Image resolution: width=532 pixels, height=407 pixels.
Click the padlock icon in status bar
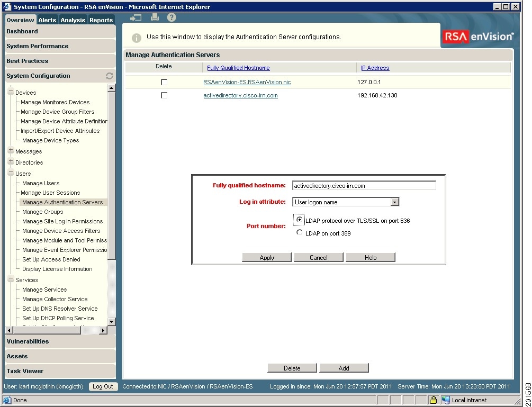[x=433, y=400]
